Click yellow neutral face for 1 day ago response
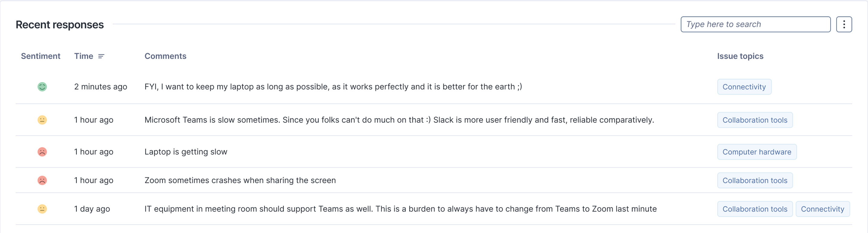 (42, 209)
